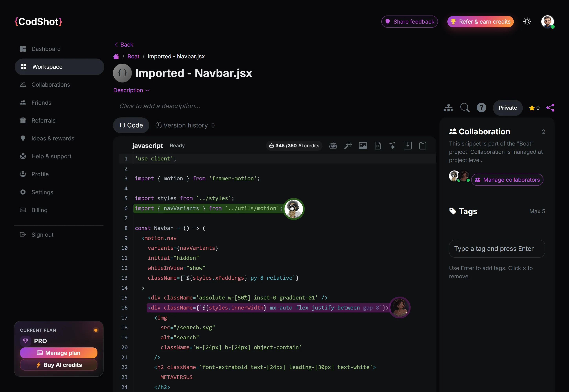Open the Version history tab

click(185, 125)
